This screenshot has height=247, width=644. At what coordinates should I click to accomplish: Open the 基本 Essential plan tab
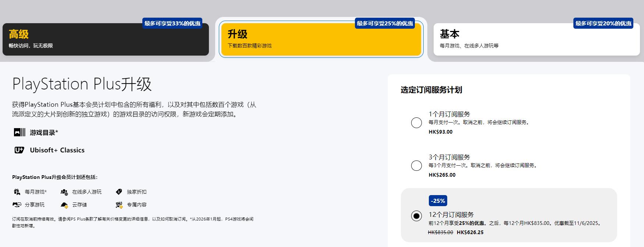coord(536,40)
